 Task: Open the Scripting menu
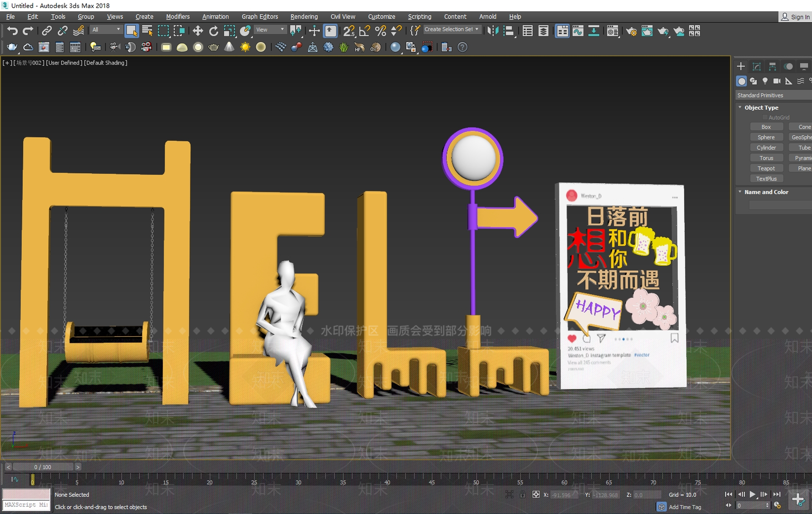[420, 17]
